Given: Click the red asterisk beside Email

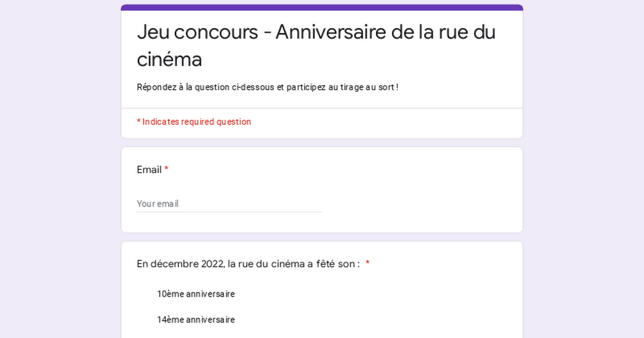Looking at the screenshot, I should (x=166, y=170).
